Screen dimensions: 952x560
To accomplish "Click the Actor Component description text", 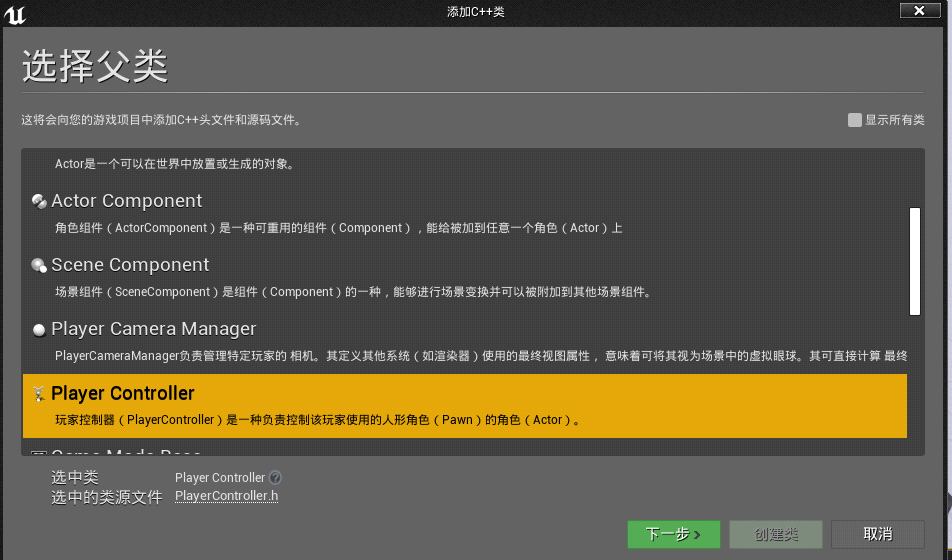I will pos(338,228).
